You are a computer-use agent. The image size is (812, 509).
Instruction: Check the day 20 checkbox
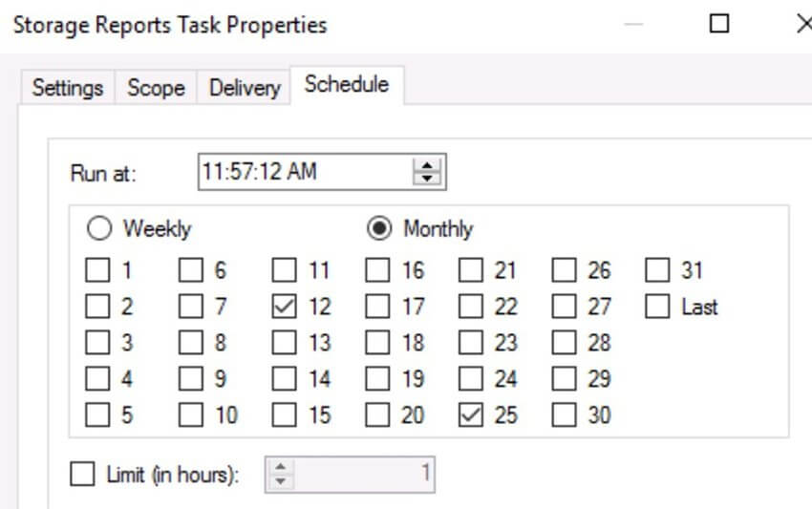377,414
